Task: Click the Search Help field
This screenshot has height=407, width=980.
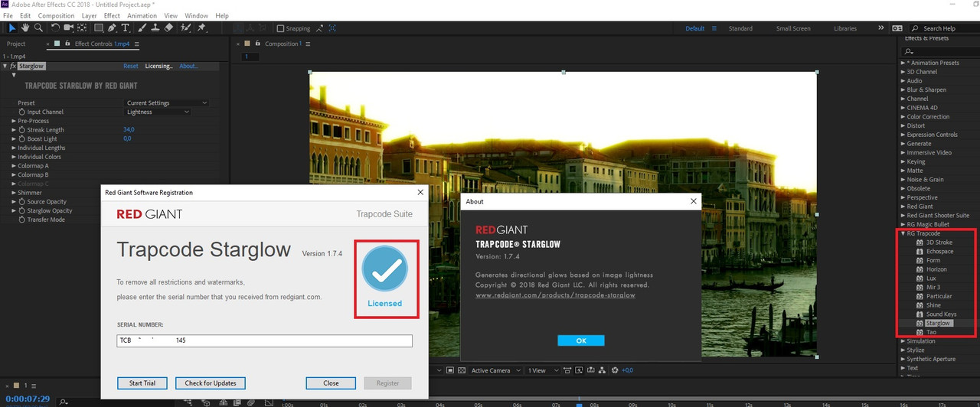Action: [x=946, y=28]
